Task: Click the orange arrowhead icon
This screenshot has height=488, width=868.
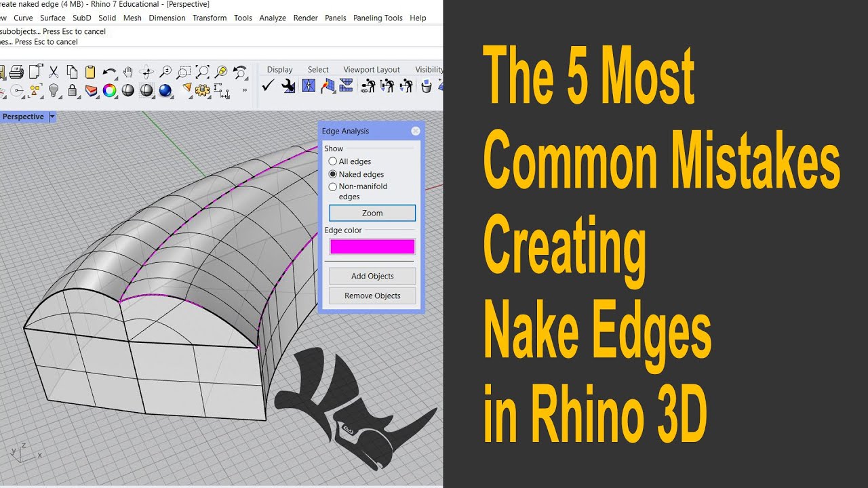Action: (x=187, y=89)
